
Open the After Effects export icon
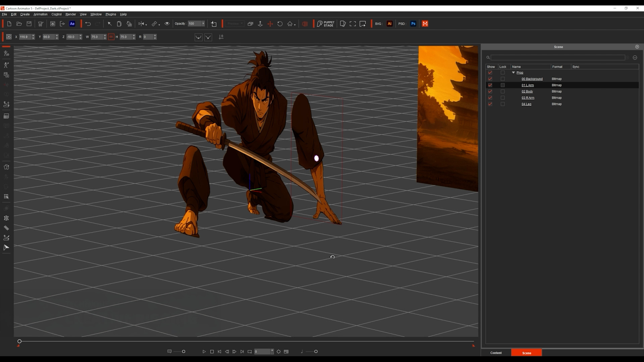pos(72,24)
